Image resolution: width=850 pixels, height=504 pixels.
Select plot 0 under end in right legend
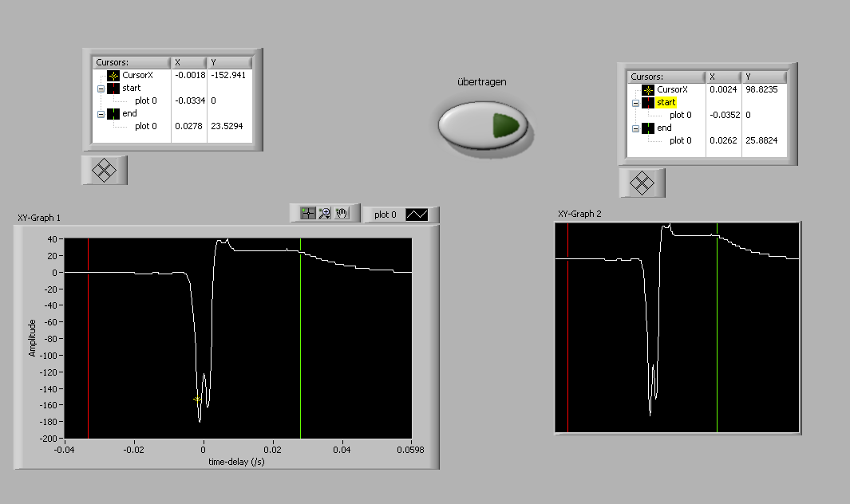pyautogui.click(x=680, y=140)
